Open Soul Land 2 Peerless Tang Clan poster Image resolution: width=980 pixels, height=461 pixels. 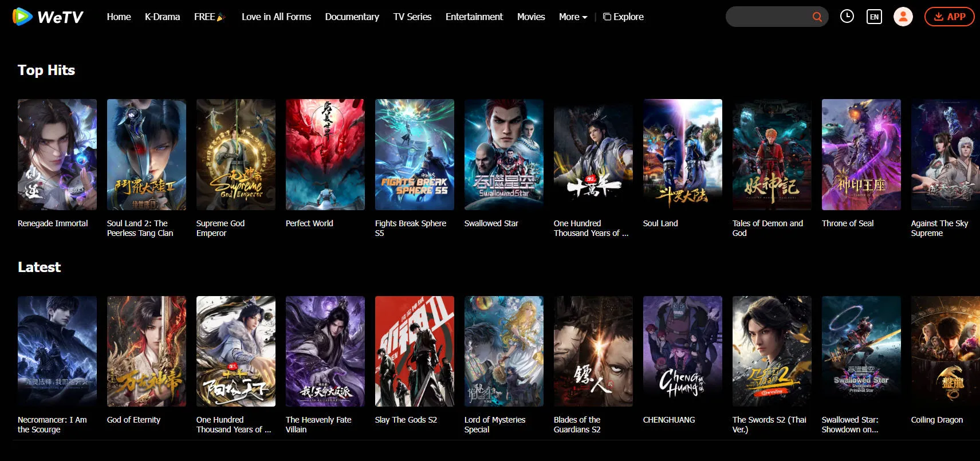(x=147, y=155)
